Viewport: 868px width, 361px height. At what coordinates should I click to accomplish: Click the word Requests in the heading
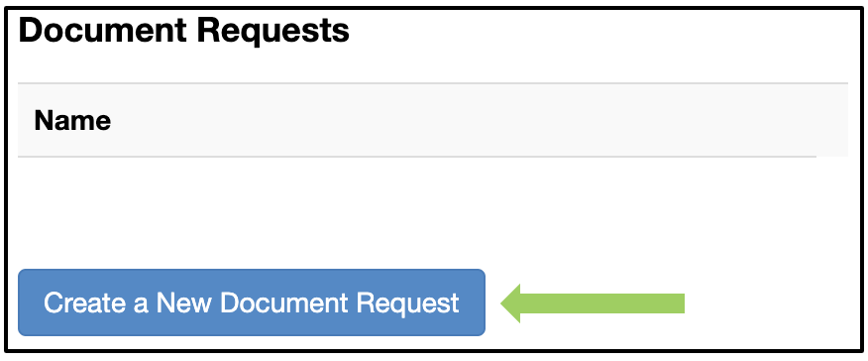272,31
